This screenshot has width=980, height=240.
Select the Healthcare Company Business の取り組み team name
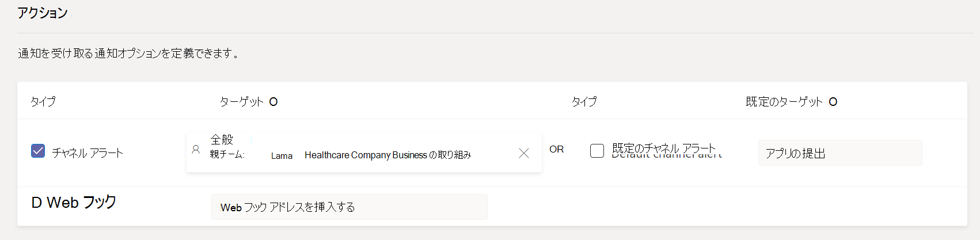click(388, 155)
